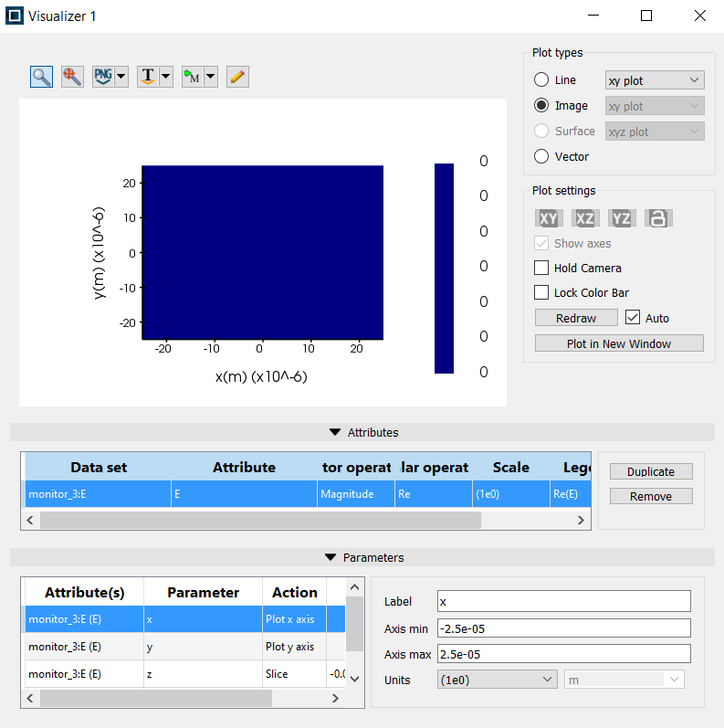Viewport: 724px width, 728px height.
Task: Click the Axis max input field
Action: tap(563, 654)
